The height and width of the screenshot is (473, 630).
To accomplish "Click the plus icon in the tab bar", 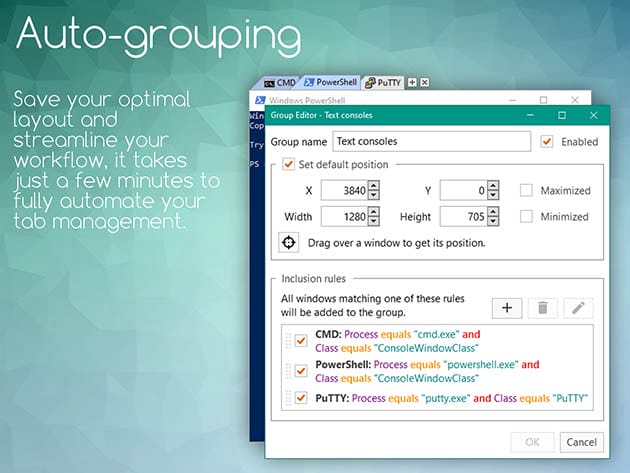I will [413, 81].
